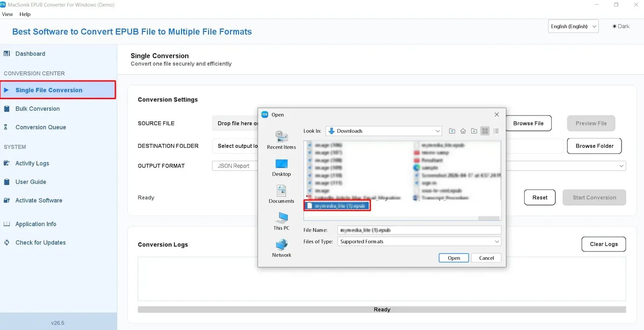
Task: Click the Ready progress bar
Action: [x=382, y=310]
